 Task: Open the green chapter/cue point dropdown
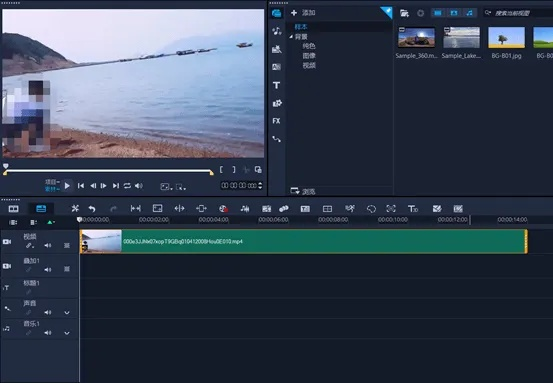coord(51,222)
